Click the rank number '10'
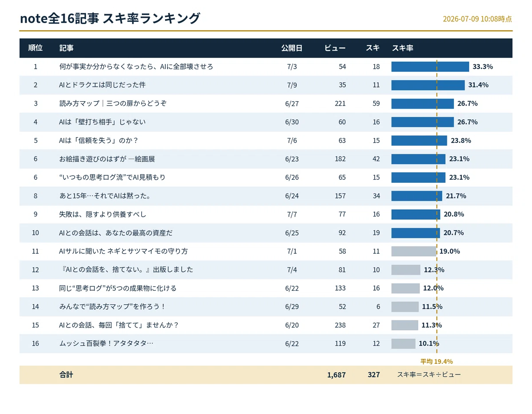The width and height of the screenshot is (532, 414). [35, 233]
